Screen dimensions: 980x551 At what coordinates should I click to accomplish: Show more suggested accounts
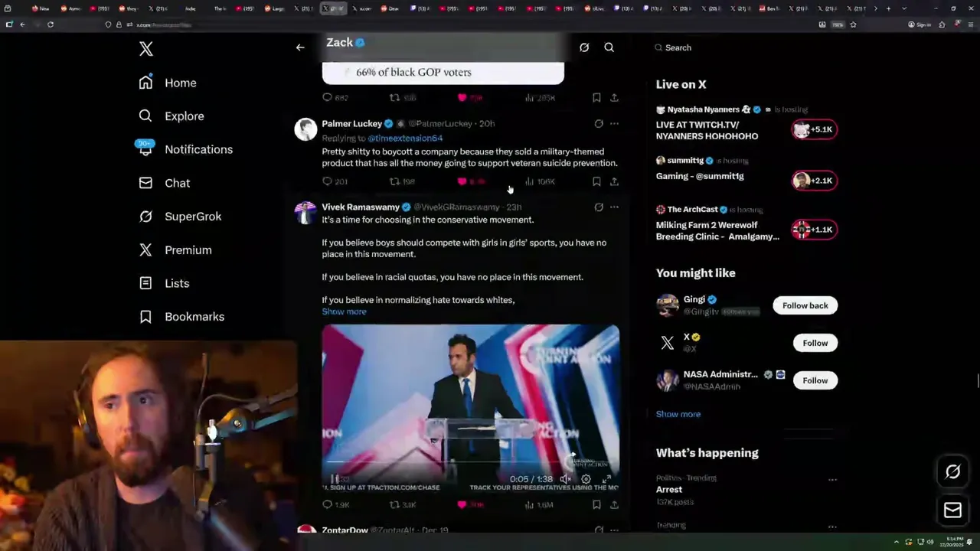678,414
